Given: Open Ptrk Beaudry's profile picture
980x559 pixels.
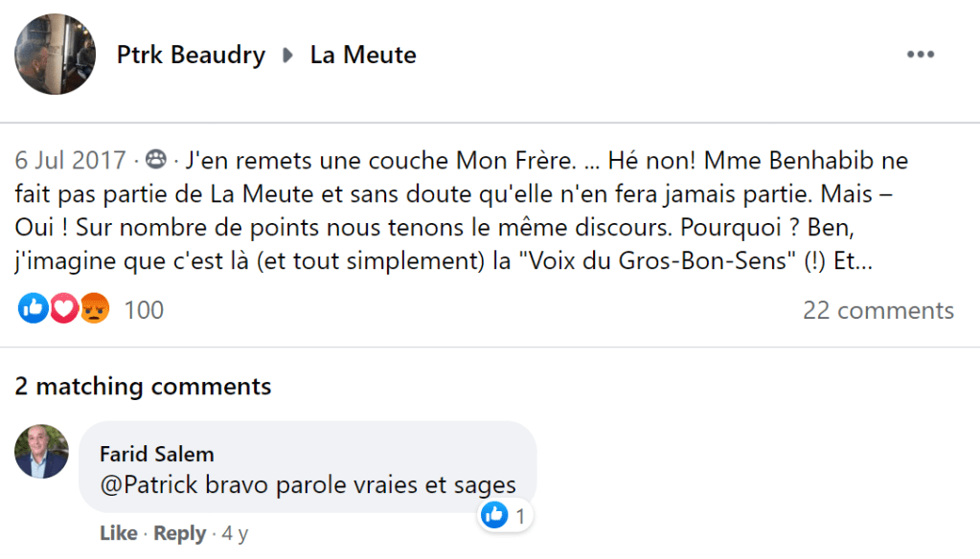Looking at the screenshot, I should coord(55,55).
